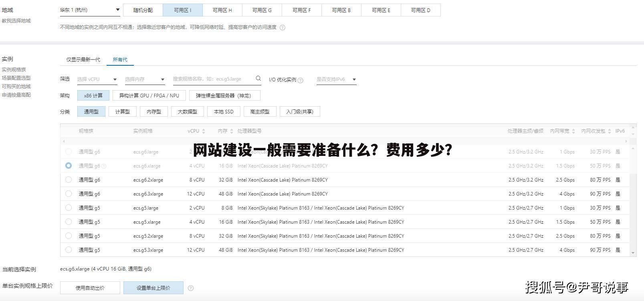Click right arrow of horizontal table scroller
The height and width of the screenshot is (301, 644).
point(626,141)
